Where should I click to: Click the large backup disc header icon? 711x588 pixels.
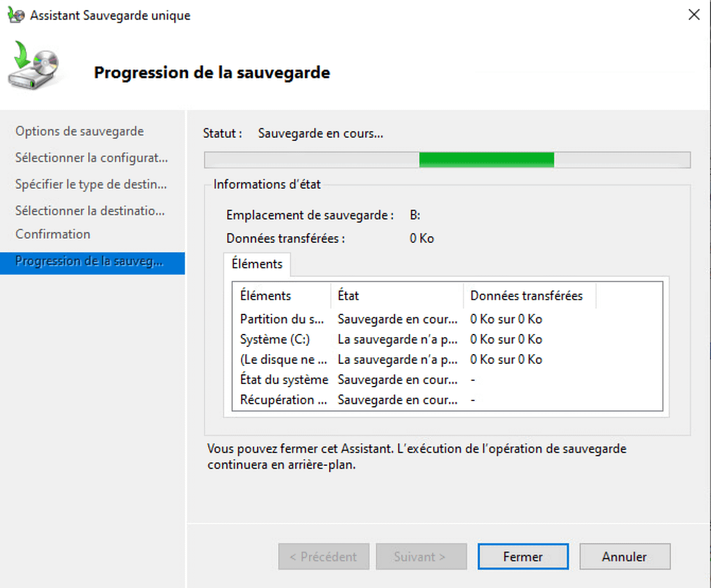[x=33, y=66]
